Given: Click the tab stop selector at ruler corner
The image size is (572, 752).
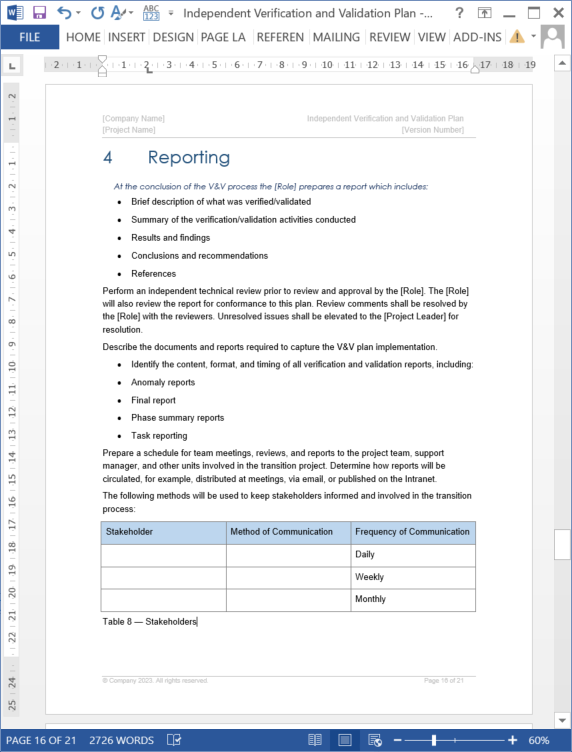Looking at the screenshot, I should [x=12, y=65].
